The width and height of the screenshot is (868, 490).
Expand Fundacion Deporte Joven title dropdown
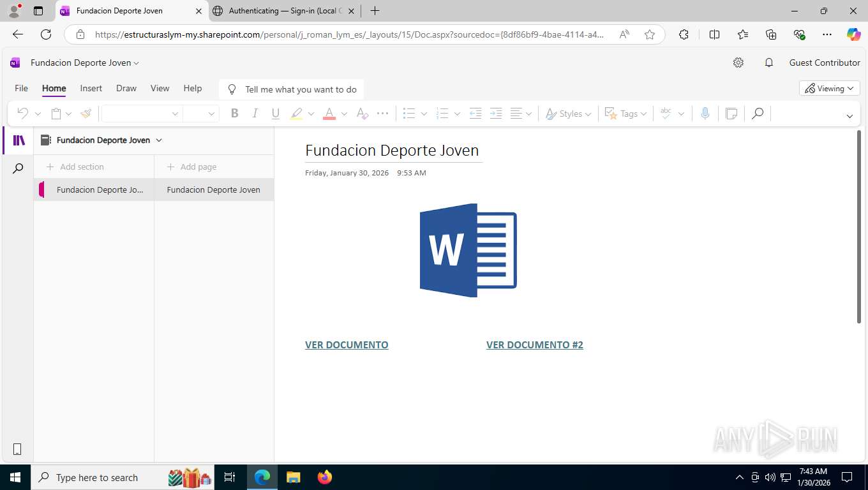click(x=85, y=63)
